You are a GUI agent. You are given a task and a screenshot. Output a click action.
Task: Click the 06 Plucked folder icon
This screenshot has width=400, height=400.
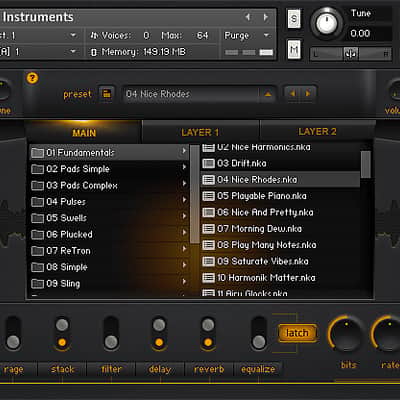(x=37, y=235)
